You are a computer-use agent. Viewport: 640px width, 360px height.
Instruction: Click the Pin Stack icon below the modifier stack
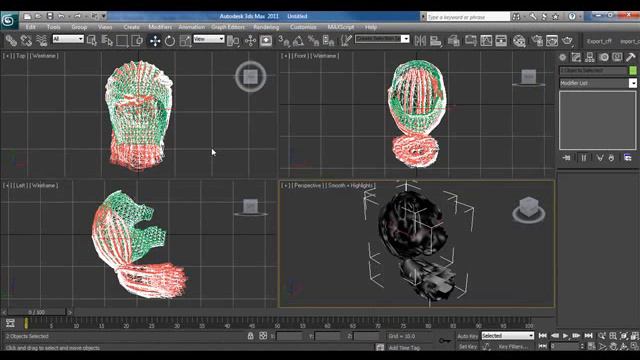coord(566,158)
